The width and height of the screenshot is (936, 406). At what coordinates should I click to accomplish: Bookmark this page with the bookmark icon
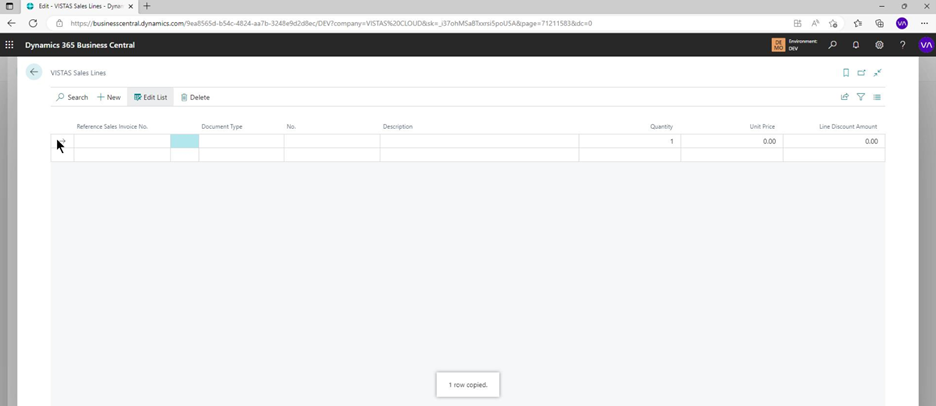(846, 73)
